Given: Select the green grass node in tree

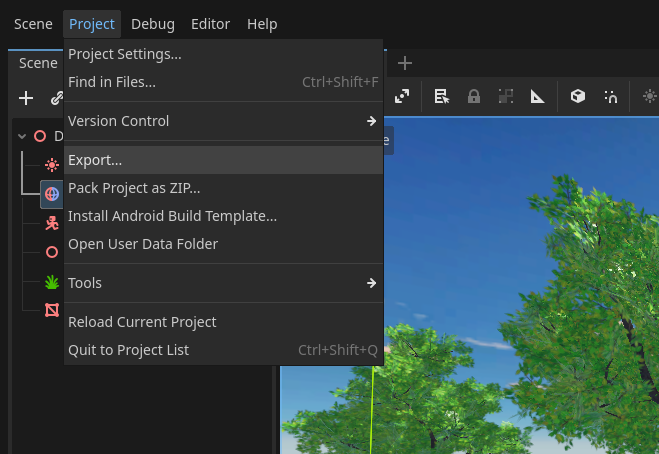Looking at the screenshot, I should coord(52,282).
